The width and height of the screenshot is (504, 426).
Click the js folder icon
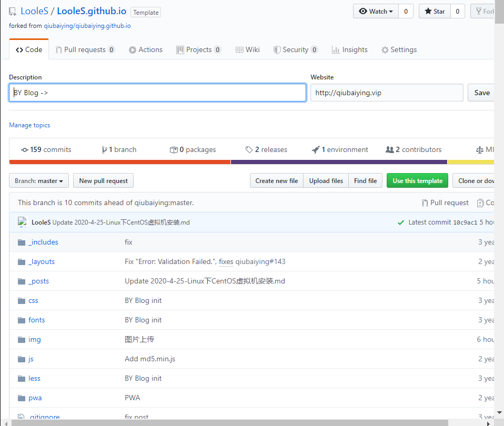click(x=22, y=359)
